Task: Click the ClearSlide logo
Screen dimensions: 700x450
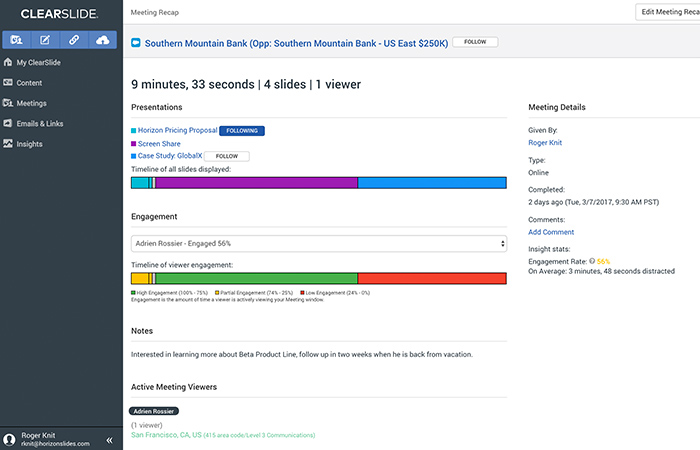Action: [59, 14]
